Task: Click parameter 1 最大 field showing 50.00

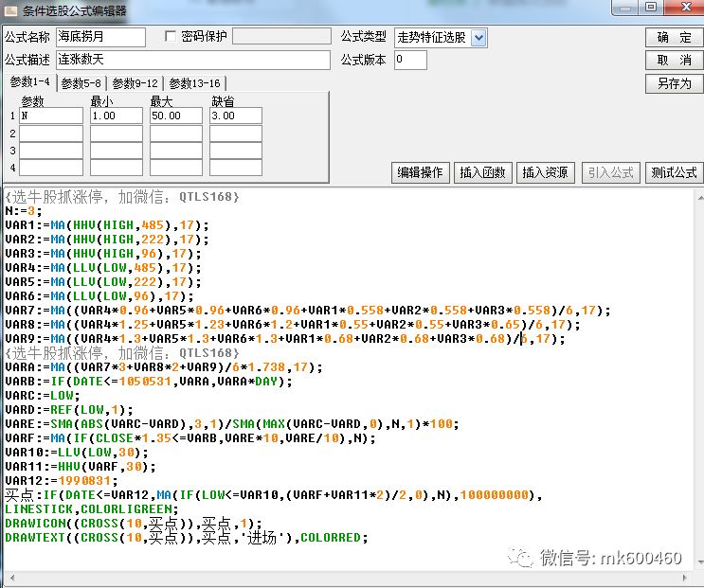Action: click(x=175, y=116)
